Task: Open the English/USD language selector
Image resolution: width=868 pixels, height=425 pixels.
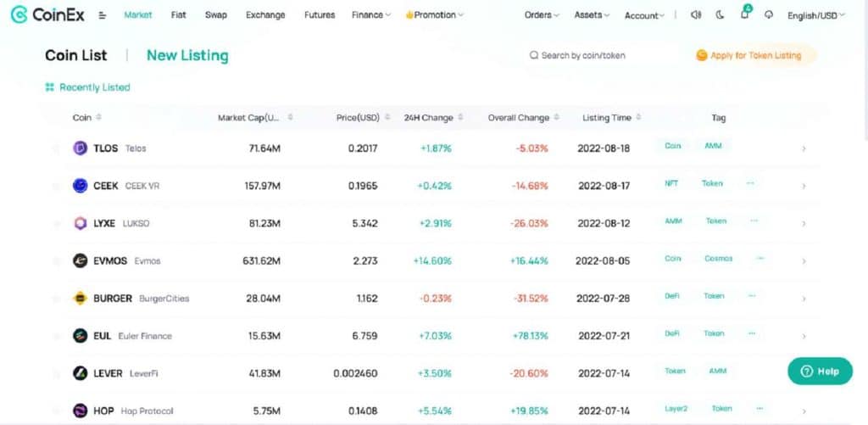Action: tap(816, 15)
